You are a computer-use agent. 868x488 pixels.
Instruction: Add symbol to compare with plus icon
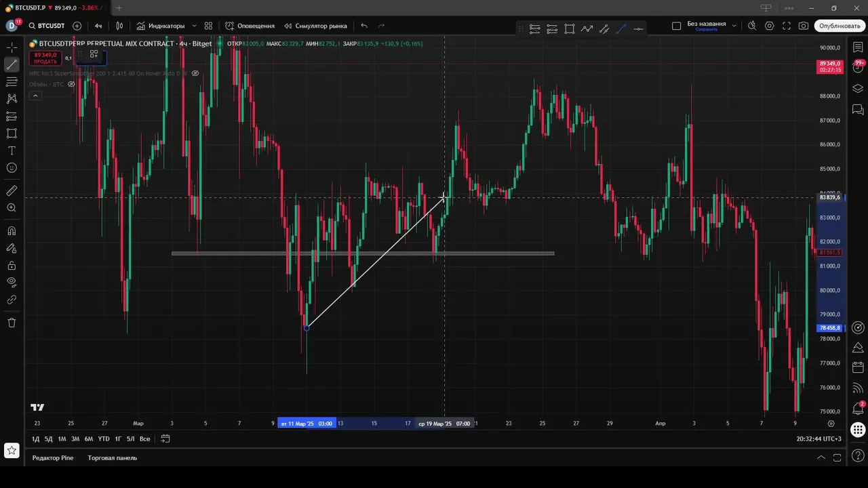tap(77, 26)
